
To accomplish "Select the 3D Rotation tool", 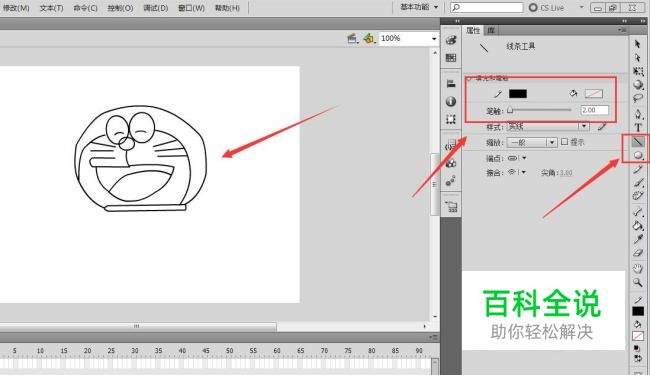I will point(638,85).
